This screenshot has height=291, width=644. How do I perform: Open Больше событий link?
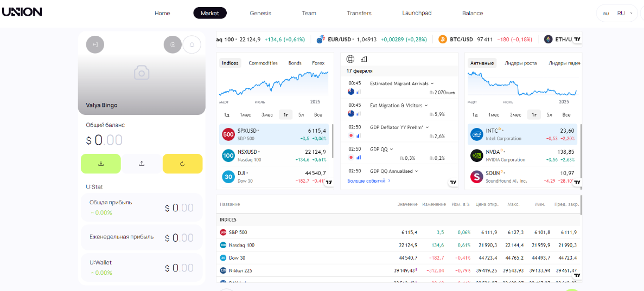(369, 180)
